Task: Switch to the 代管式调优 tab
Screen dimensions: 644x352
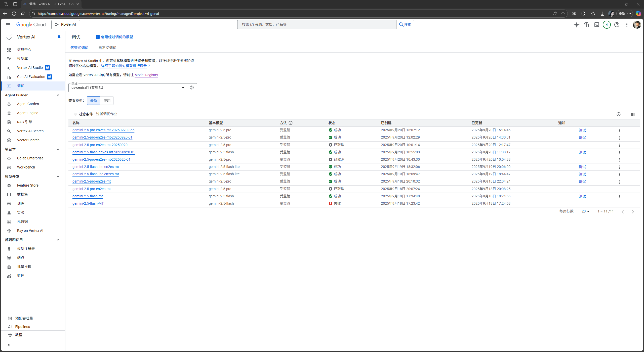Action: [x=79, y=48]
